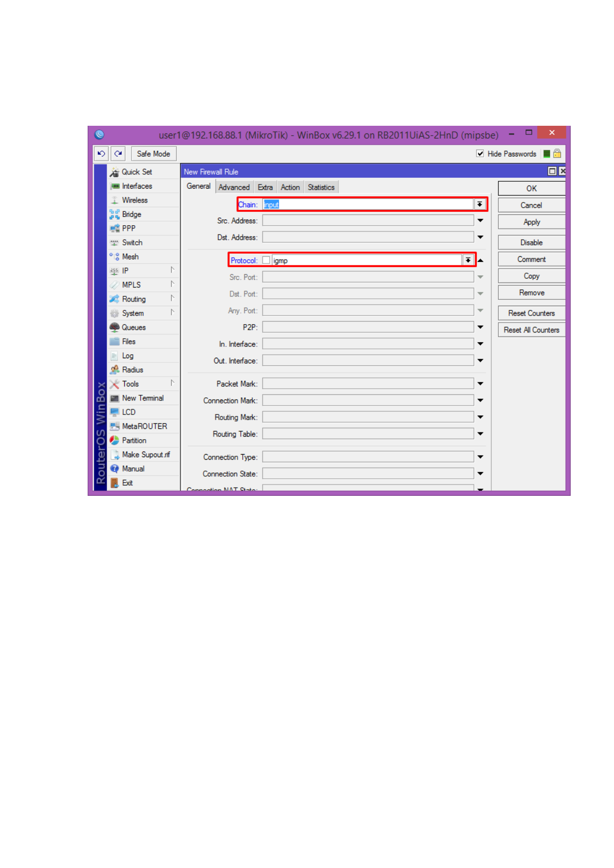Click the Cancel button

pos(532,205)
